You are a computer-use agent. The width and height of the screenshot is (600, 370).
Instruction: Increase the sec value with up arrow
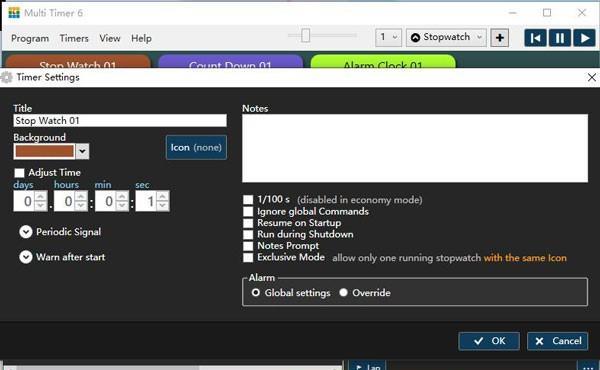163,197
